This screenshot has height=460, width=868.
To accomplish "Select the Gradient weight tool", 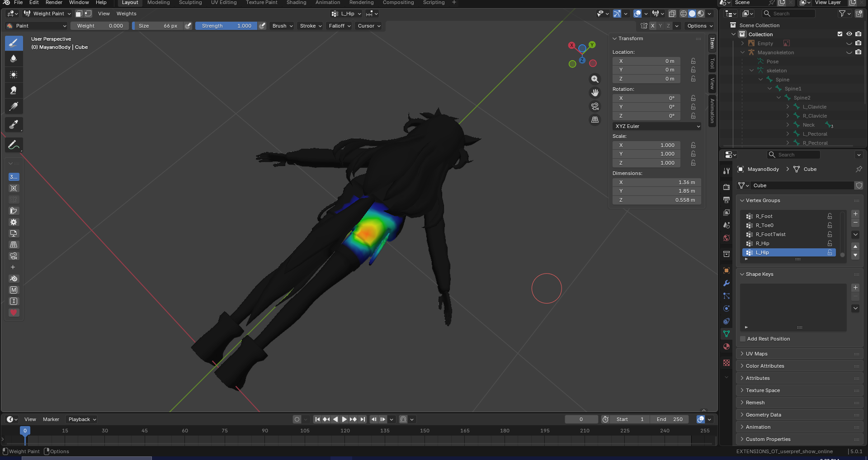I will (14, 107).
